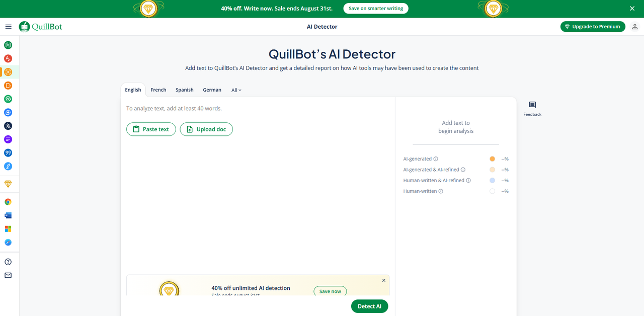
Task: Open the four-color Windows sidebar icon
Action: tap(8, 229)
